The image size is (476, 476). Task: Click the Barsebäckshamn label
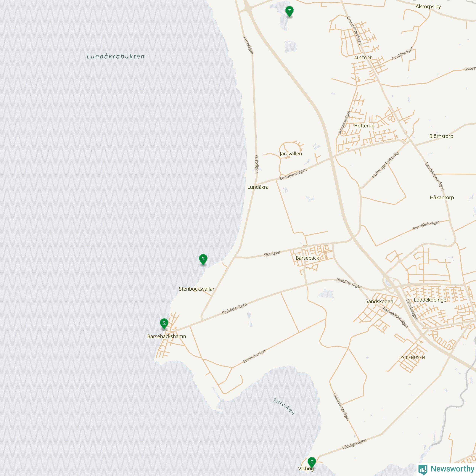click(167, 336)
